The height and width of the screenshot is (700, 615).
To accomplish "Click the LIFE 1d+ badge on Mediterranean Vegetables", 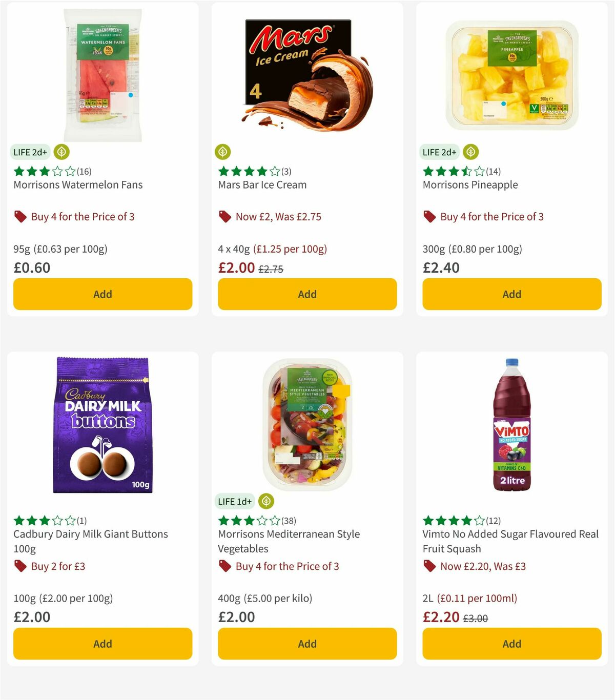I will click(x=235, y=502).
